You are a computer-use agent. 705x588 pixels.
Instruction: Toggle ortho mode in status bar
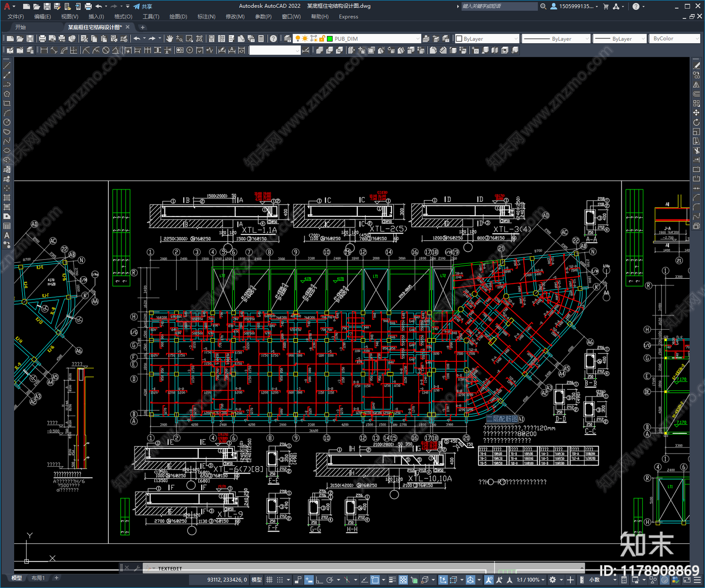click(319, 580)
